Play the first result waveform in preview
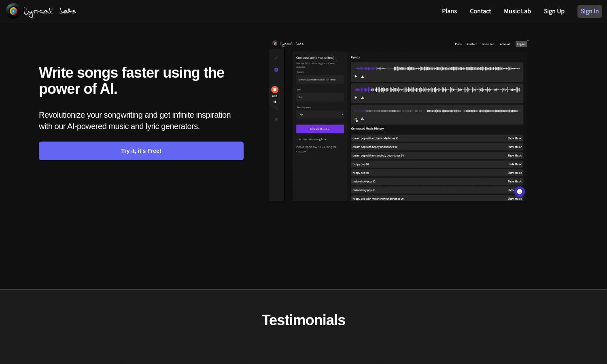Viewport: 607px width, 364px height. [356, 76]
